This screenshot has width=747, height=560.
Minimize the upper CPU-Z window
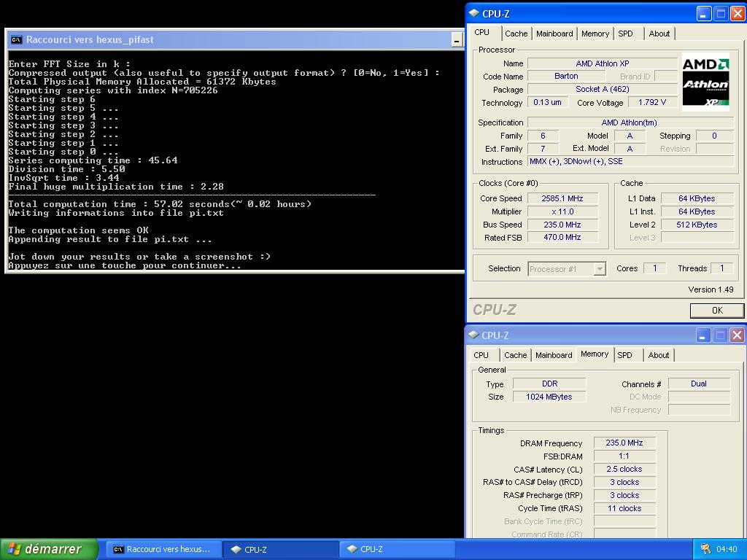click(x=704, y=13)
